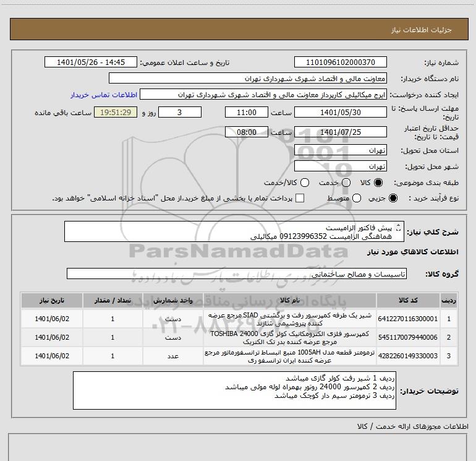Click need date 1401/06/02 in row 1

click(x=52, y=319)
